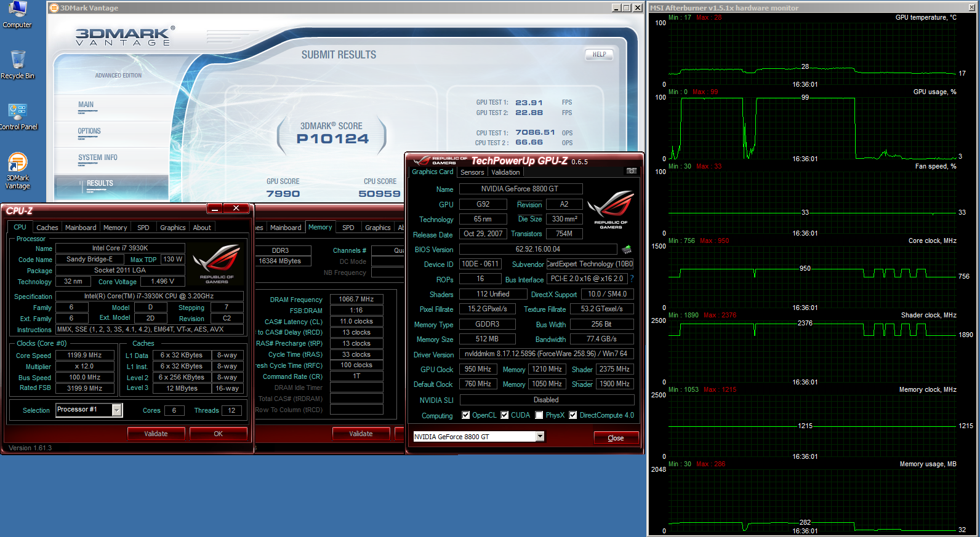Click OK in the front CPU-Z window
This screenshot has width=980, height=537.
(x=218, y=434)
